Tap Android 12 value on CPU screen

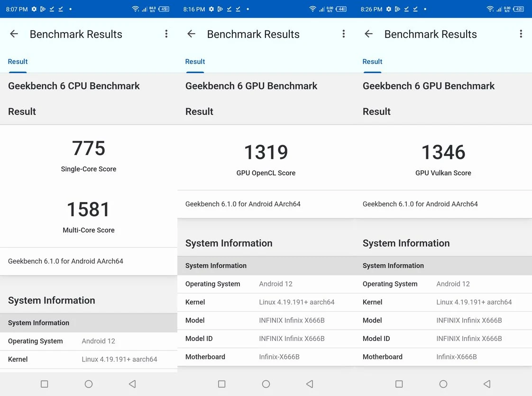99,341
